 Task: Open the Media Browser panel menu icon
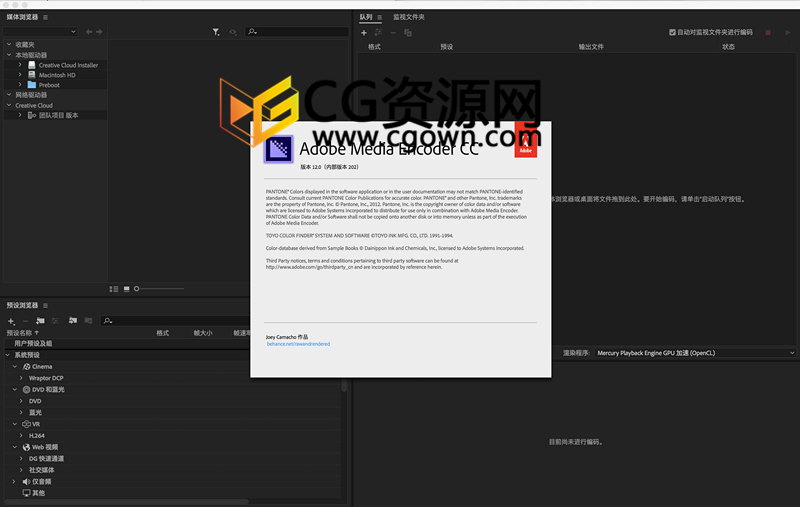point(45,17)
